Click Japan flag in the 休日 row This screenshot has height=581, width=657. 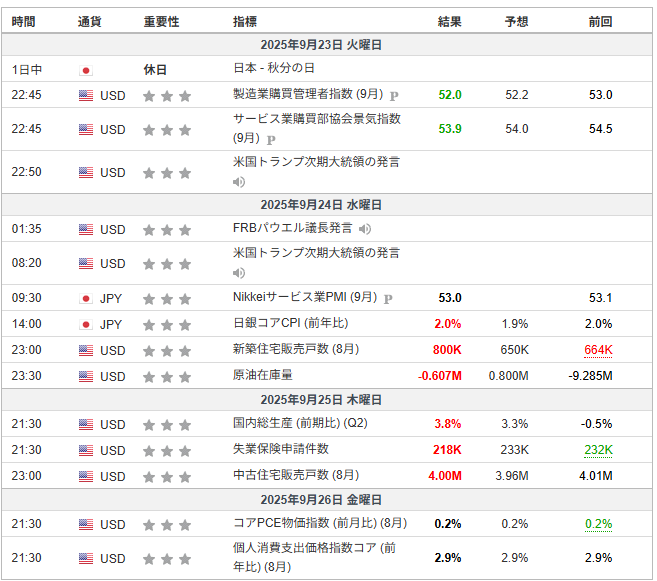86,70
